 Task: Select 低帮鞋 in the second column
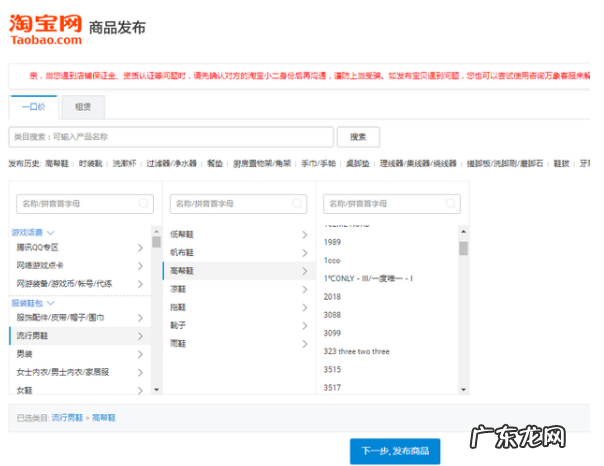point(238,235)
